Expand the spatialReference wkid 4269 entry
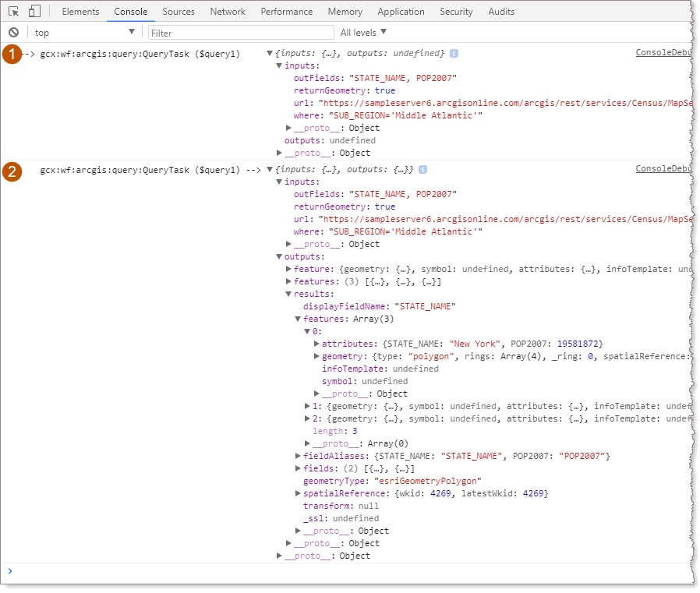The width and height of the screenshot is (700, 593). 297,493
